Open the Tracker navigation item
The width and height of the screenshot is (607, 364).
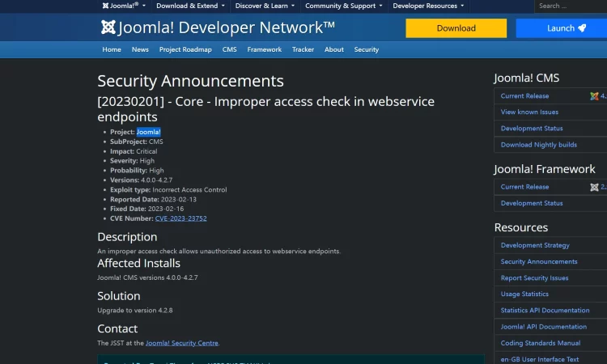pos(303,49)
